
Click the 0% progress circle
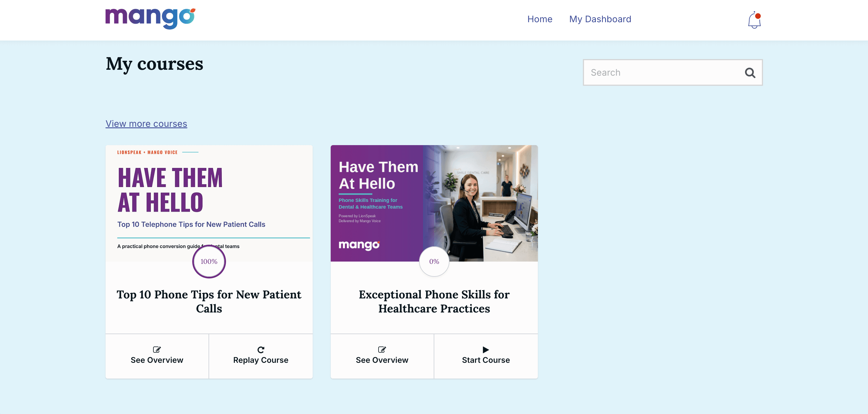point(434,262)
